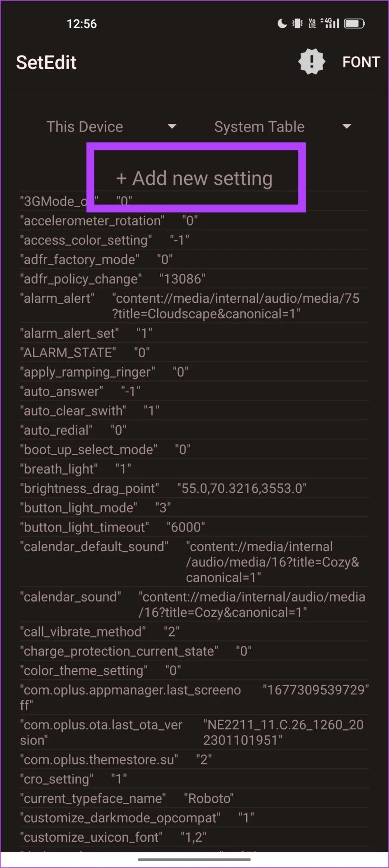Screen dimensions: 389x868
Task: Tap the System Table dropdown arrow
Action: [347, 127]
